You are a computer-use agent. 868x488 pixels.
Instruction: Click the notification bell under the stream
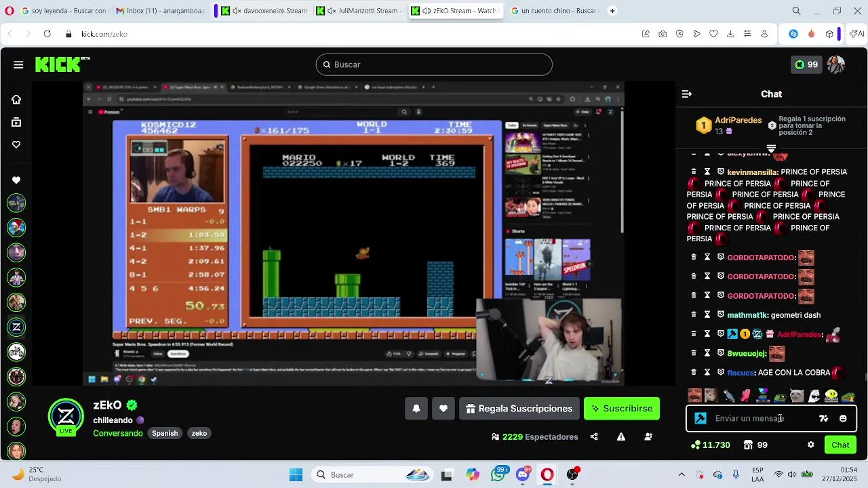coord(416,409)
